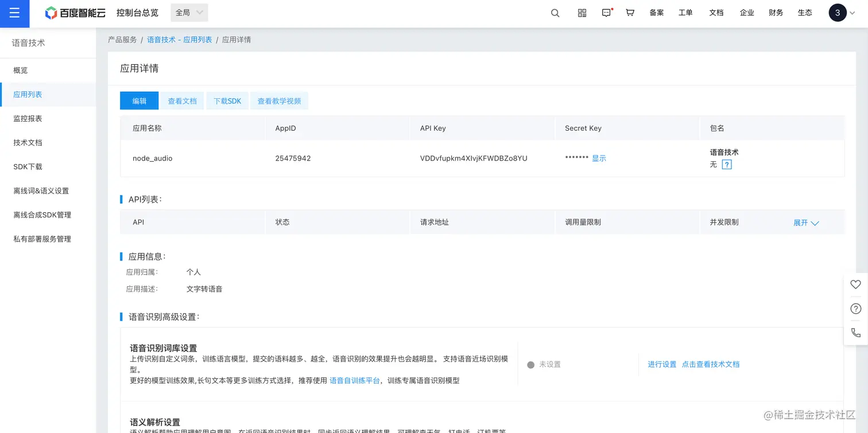Show the hidden Secret Key

(599, 158)
